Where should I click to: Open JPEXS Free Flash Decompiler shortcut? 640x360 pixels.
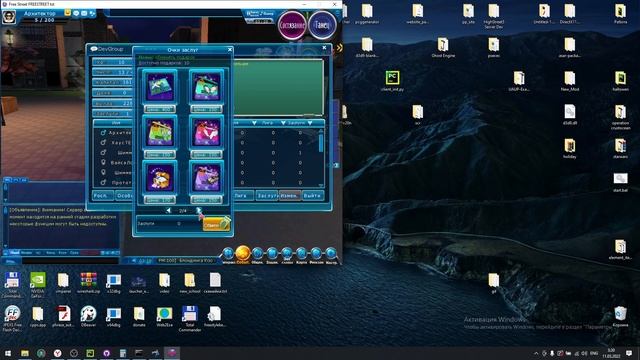click(x=12, y=318)
